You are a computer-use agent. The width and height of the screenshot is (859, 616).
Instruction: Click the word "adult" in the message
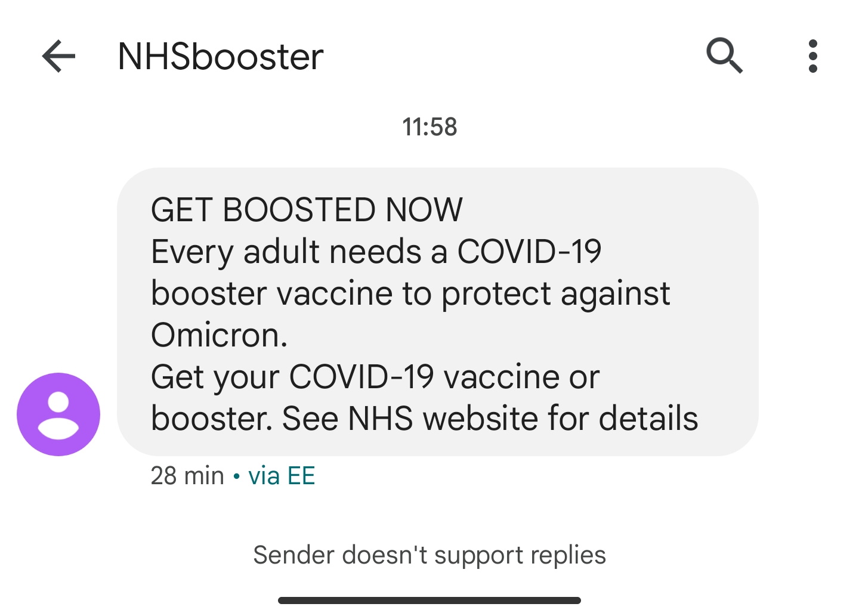click(x=282, y=252)
